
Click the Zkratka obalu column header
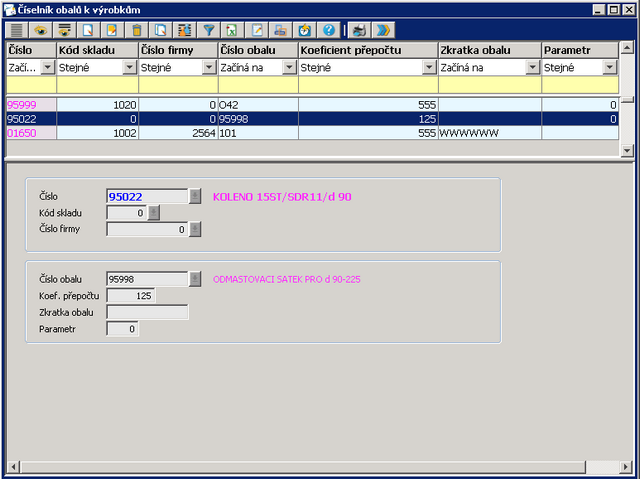pos(489,50)
